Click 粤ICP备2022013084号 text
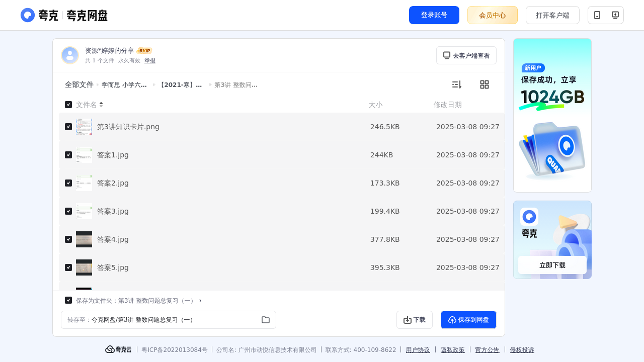This screenshot has width=644, height=362. pos(175,350)
